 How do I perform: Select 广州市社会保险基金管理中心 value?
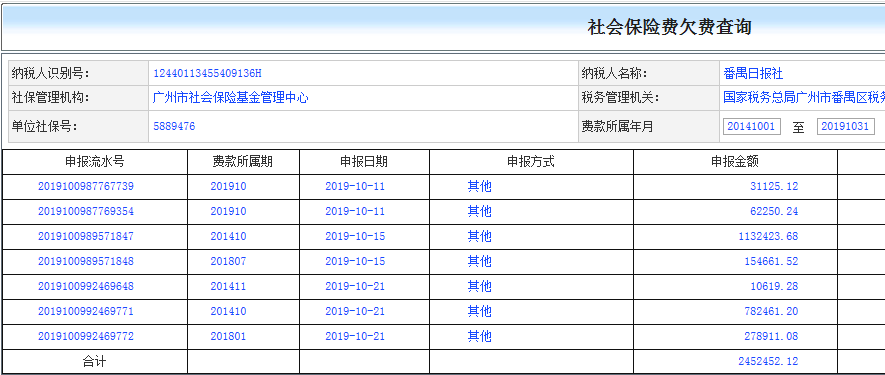coord(231,98)
